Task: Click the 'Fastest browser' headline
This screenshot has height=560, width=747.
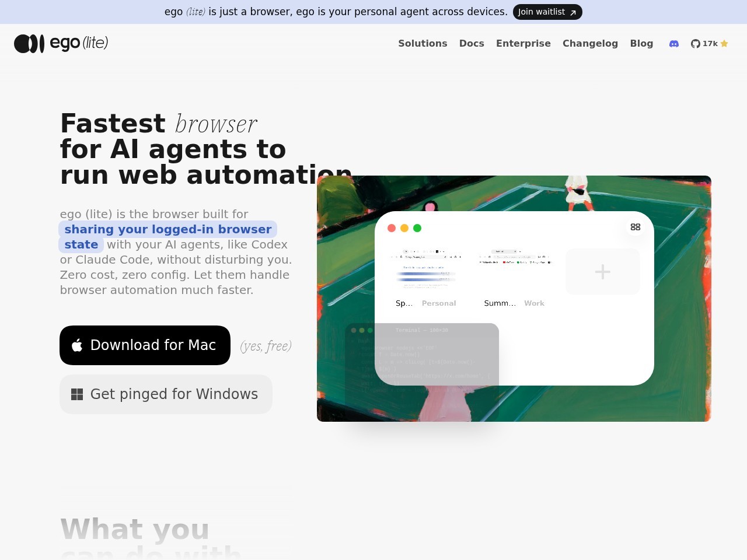Action: tap(159, 124)
